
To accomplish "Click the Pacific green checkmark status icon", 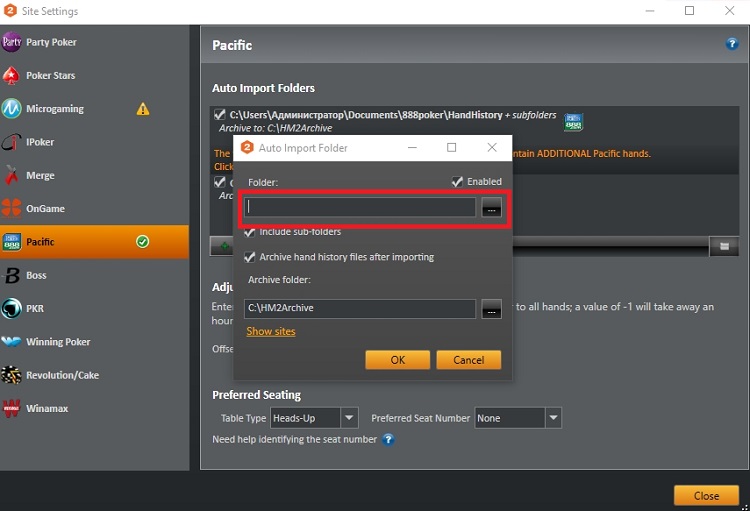I will coord(143,242).
